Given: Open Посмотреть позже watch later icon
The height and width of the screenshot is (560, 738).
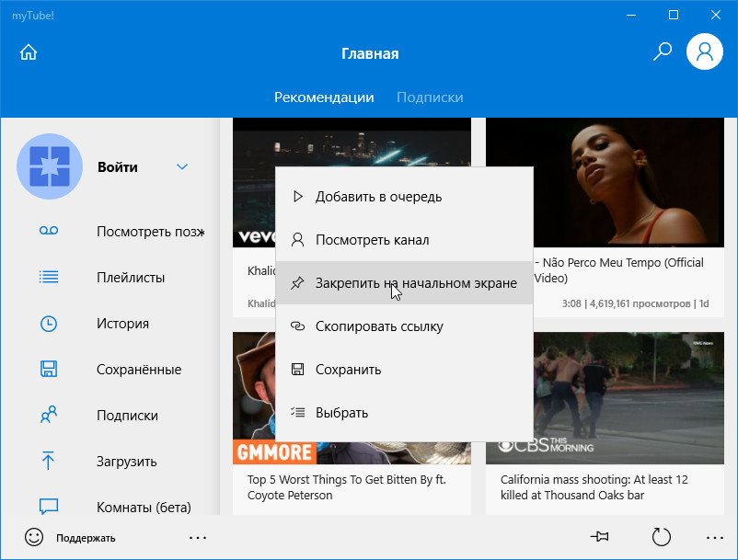Looking at the screenshot, I should coord(49,231).
